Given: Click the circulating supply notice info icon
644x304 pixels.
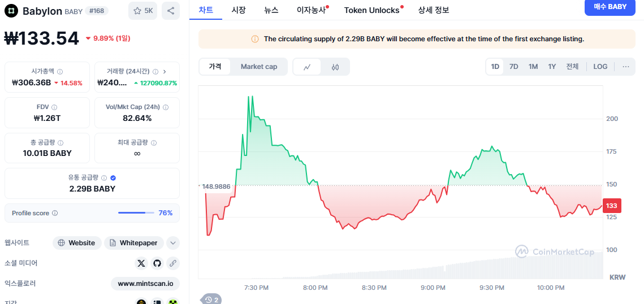Looking at the screenshot, I should (x=255, y=39).
